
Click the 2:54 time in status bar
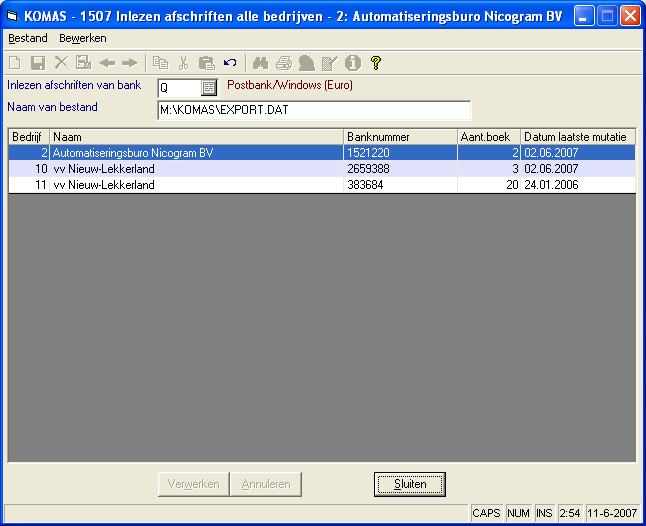click(570, 513)
